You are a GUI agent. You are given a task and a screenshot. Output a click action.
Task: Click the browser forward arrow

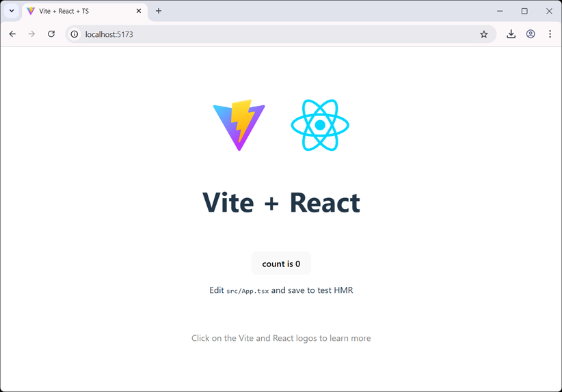[x=32, y=34]
